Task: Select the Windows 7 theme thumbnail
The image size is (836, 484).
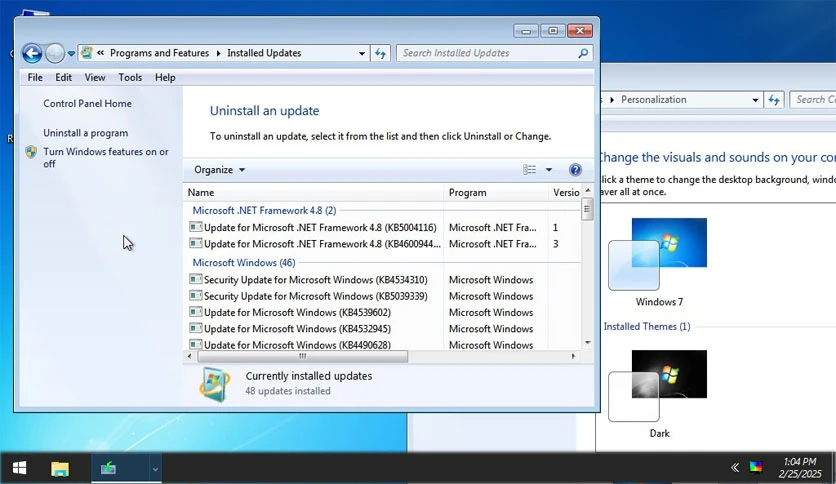Action: coord(659,254)
